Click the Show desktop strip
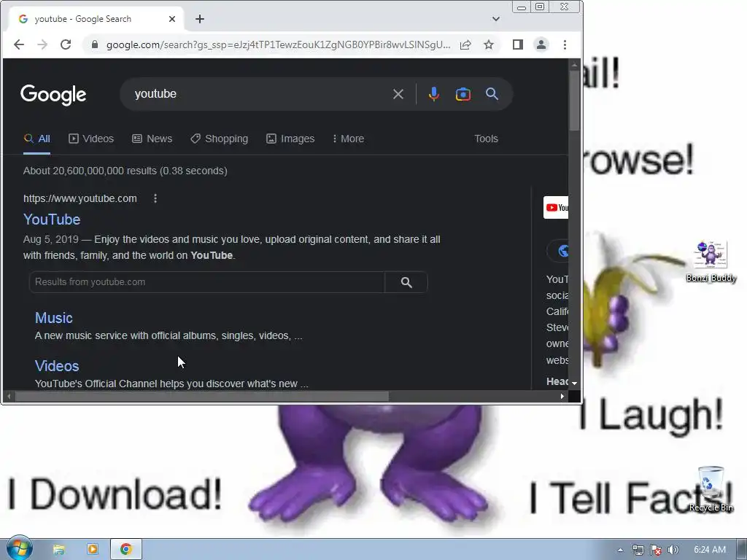This screenshot has width=747, height=560. pos(742,550)
